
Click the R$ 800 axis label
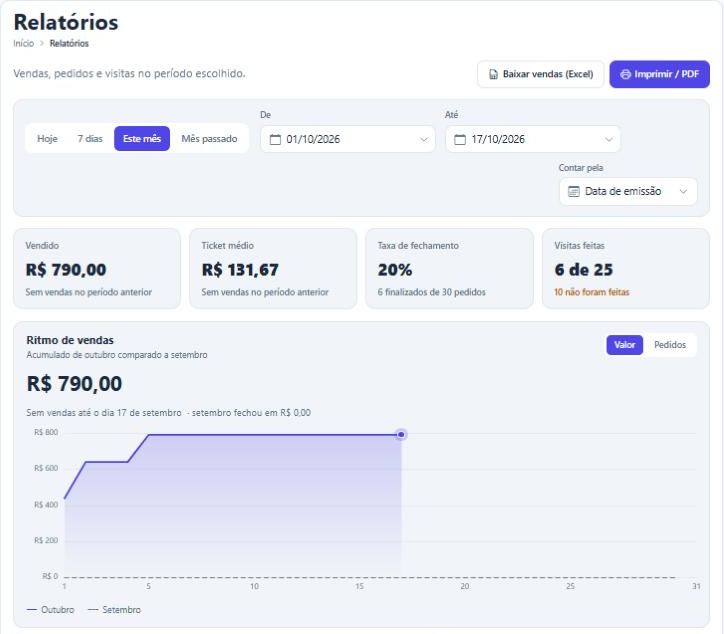tap(46, 433)
